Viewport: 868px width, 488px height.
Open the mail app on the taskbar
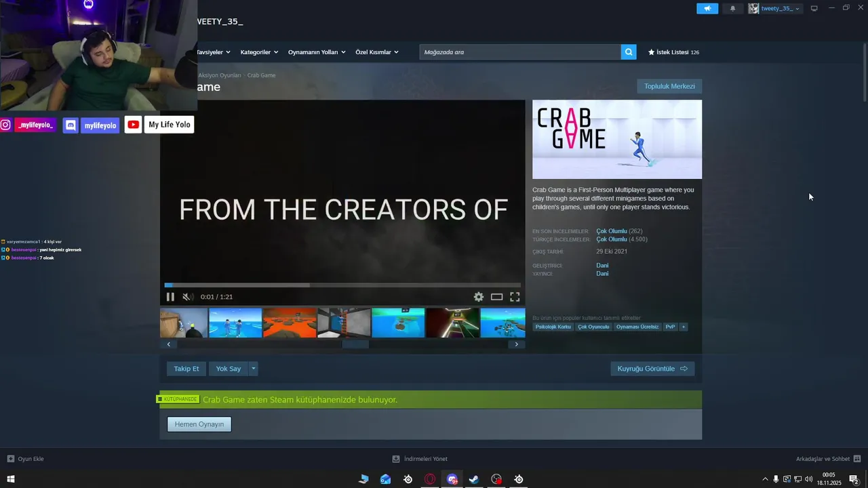click(x=385, y=479)
